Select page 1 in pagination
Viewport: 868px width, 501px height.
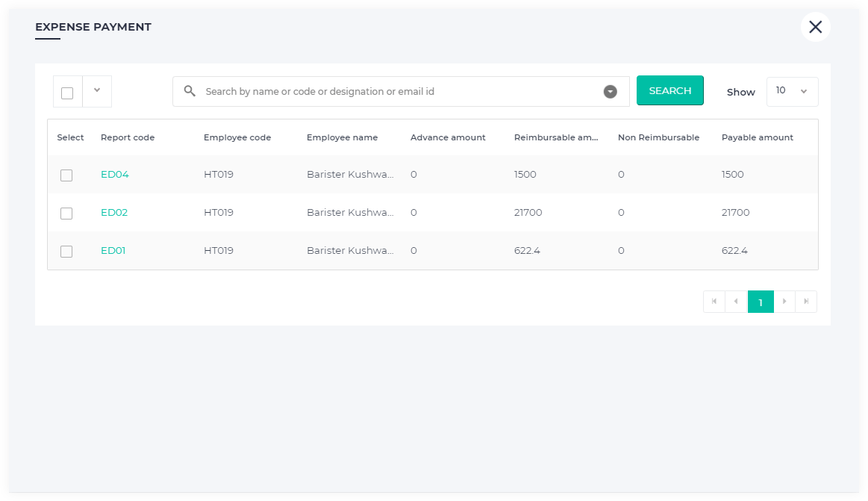click(x=761, y=302)
